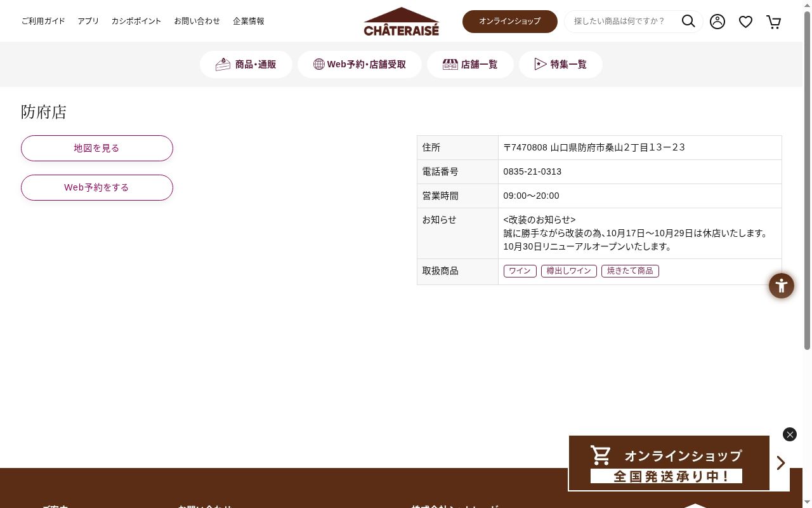Open Web予約・店舗受取 menu
The image size is (812, 508).
360,64
